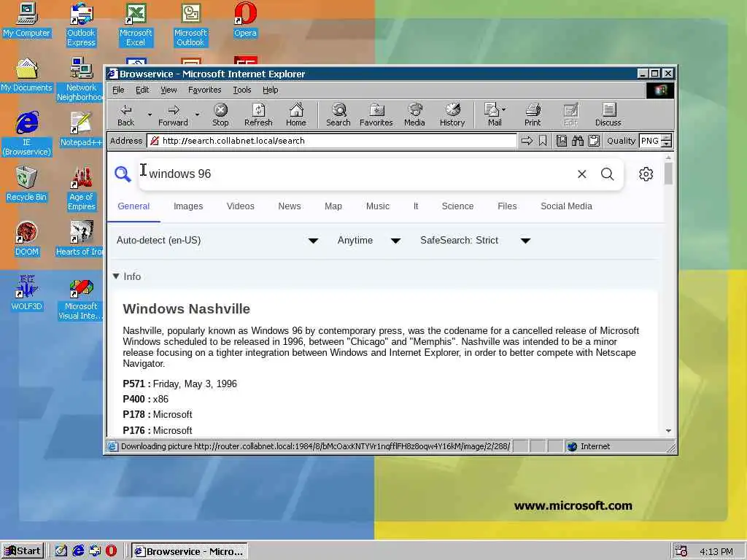Increase Quality with the stepper up arrow
The height and width of the screenshot is (560, 747).
667,138
